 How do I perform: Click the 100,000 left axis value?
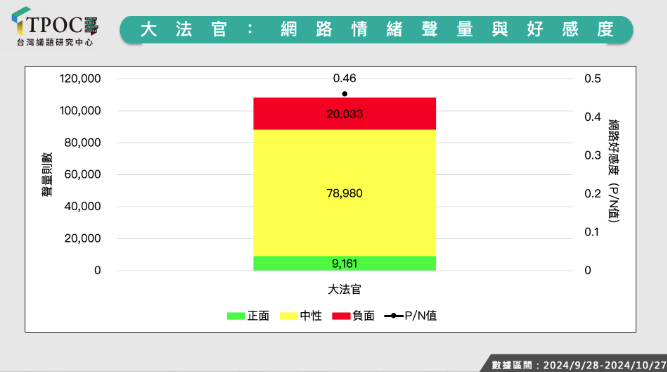coord(80,111)
